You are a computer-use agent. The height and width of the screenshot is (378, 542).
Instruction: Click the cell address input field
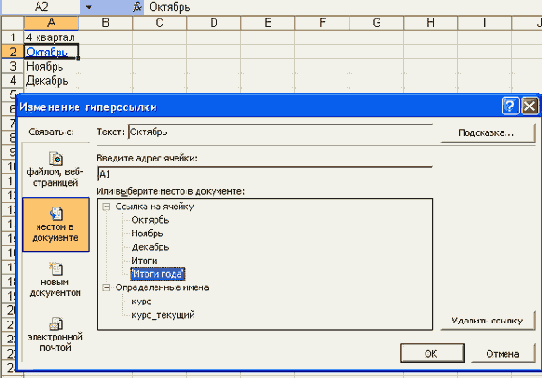point(265,174)
